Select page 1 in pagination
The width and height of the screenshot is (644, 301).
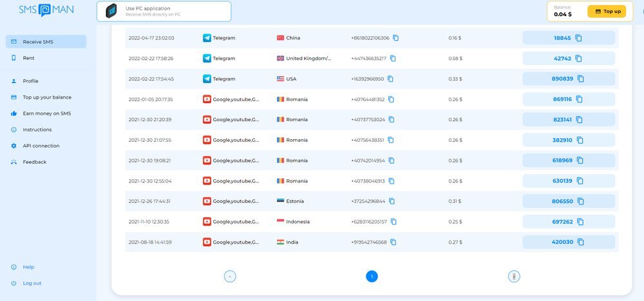point(372,277)
